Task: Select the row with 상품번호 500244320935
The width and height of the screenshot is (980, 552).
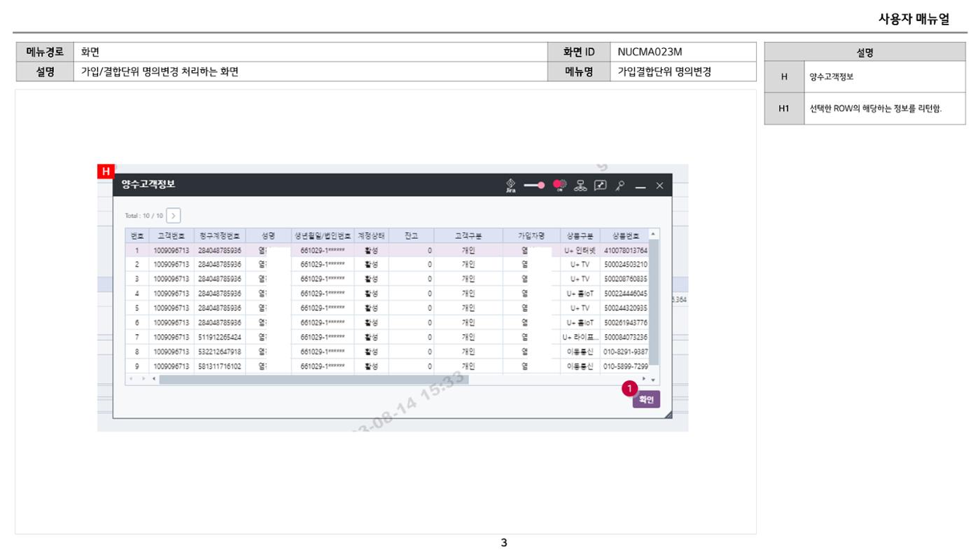Action: (x=387, y=308)
